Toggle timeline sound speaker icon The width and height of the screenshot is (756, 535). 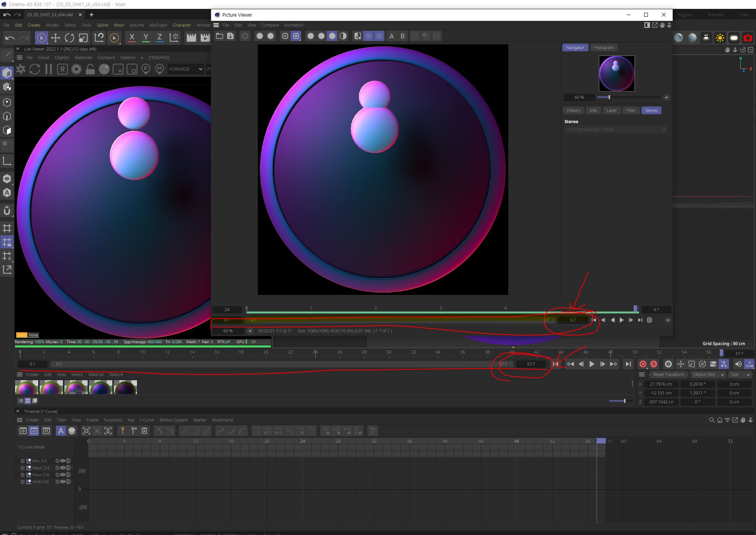point(738,364)
